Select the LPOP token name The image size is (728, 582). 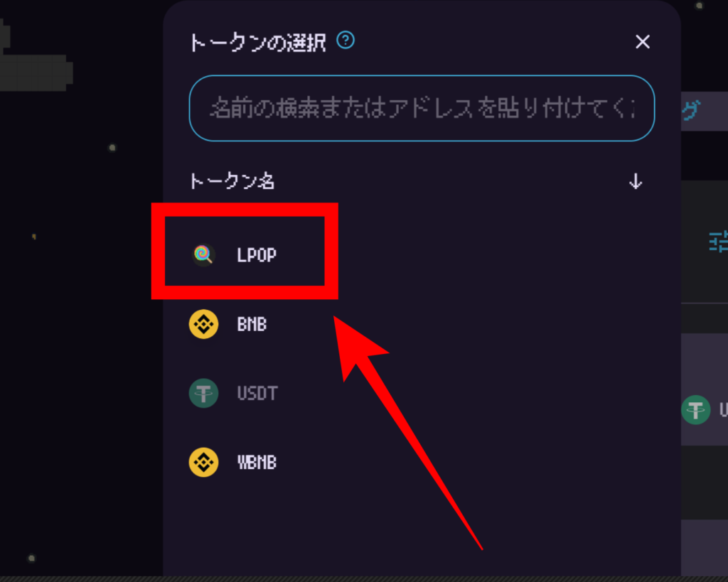257,255
